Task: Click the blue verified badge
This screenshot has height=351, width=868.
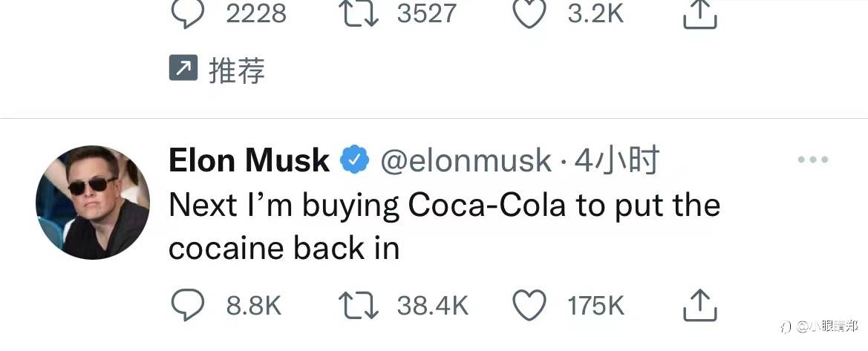Action: coord(355,160)
